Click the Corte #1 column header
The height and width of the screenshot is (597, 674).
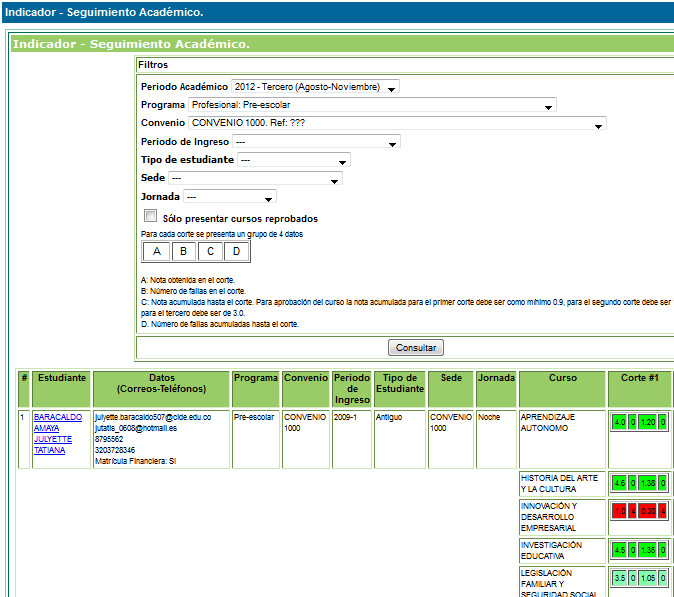pos(640,389)
